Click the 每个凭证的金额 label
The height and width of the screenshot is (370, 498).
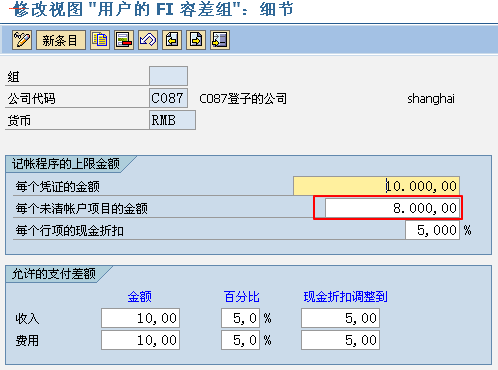(x=58, y=186)
